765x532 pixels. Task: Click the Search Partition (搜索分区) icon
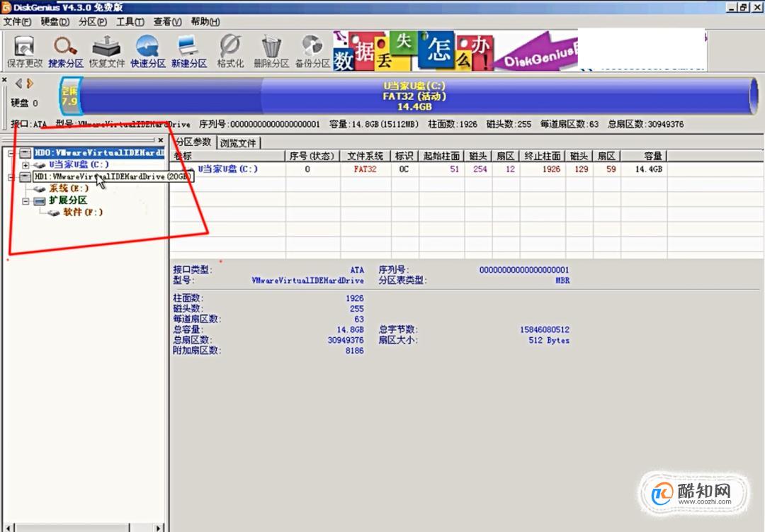pos(65,52)
